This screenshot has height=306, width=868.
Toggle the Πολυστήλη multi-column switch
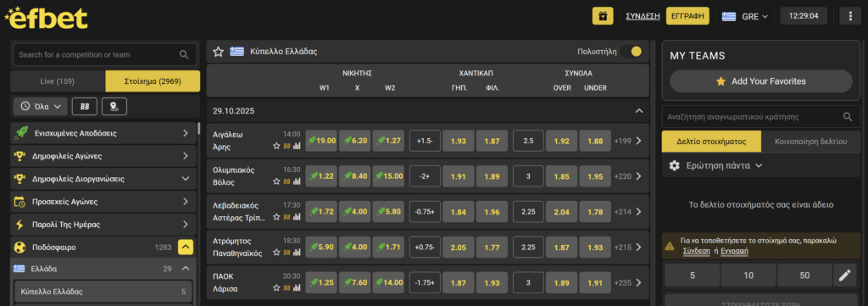[631, 52]
